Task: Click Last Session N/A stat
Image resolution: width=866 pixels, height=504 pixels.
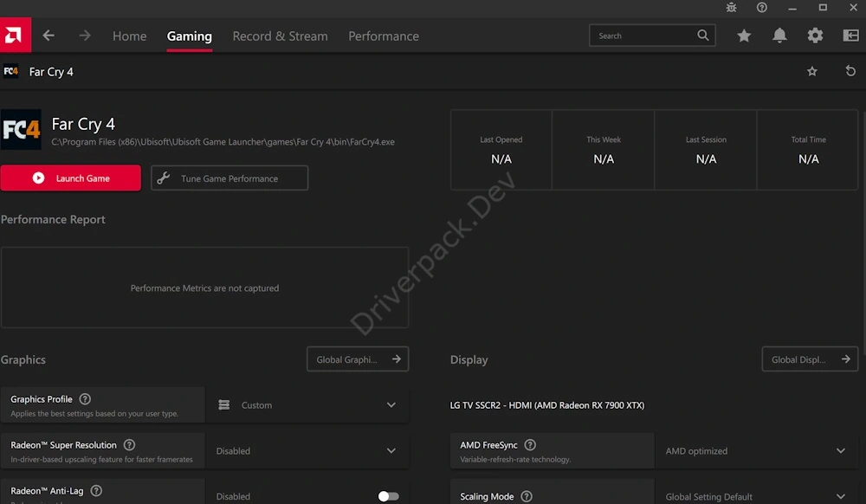Action: (x=706, y=150)
